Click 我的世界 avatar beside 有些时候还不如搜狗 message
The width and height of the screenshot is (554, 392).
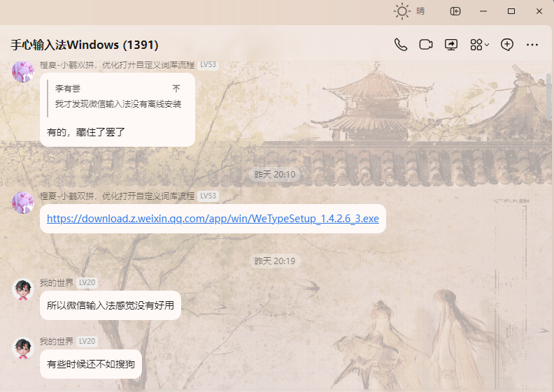[x=23, y=348]
